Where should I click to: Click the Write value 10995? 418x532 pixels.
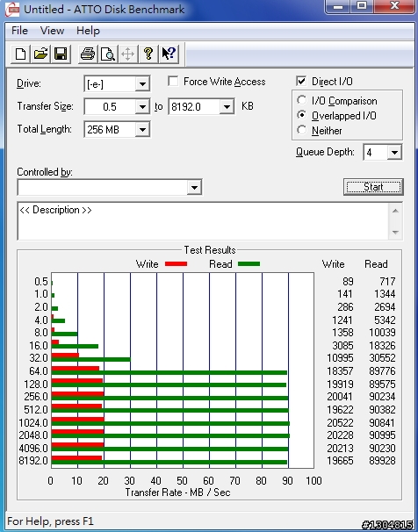[x=340, y=358]
